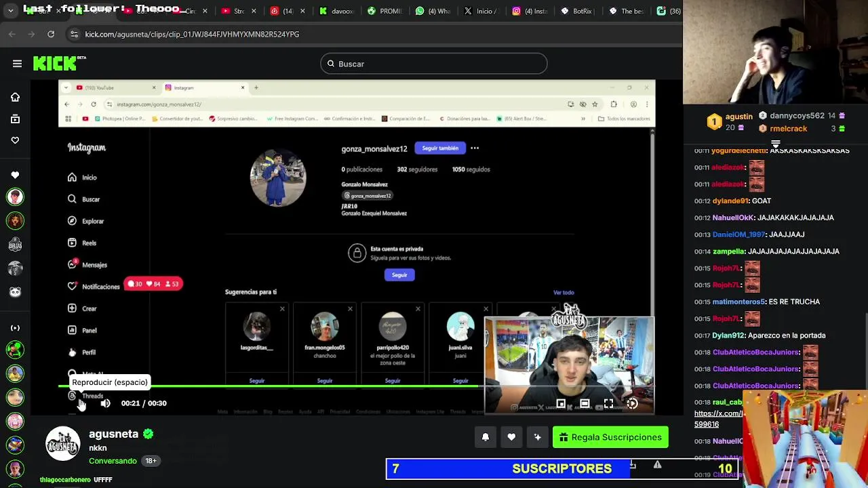The width and height of the screenshot is (868, 488).
Task: Click Buscar in the Instagram sidebar
Action: pyautogui.click(x=83, y=199)
